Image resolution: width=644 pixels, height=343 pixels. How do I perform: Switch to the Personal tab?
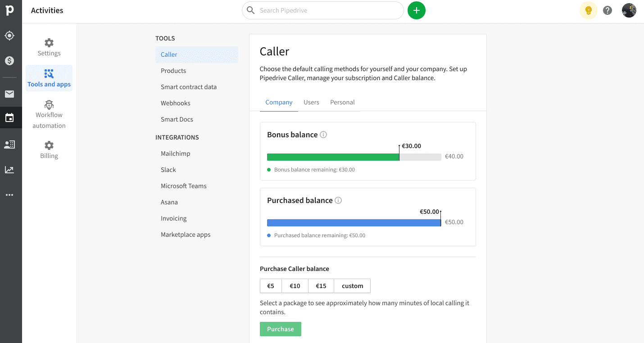[x=342, y=102]
